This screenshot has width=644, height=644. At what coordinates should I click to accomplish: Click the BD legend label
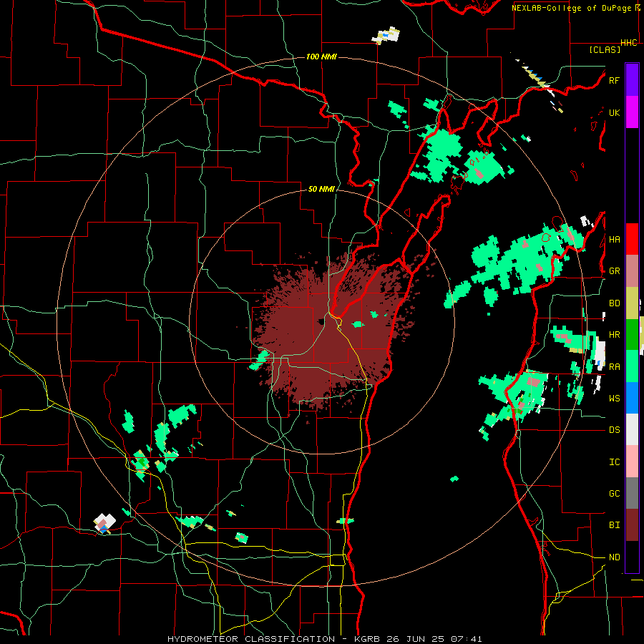[x=615, y=303]
